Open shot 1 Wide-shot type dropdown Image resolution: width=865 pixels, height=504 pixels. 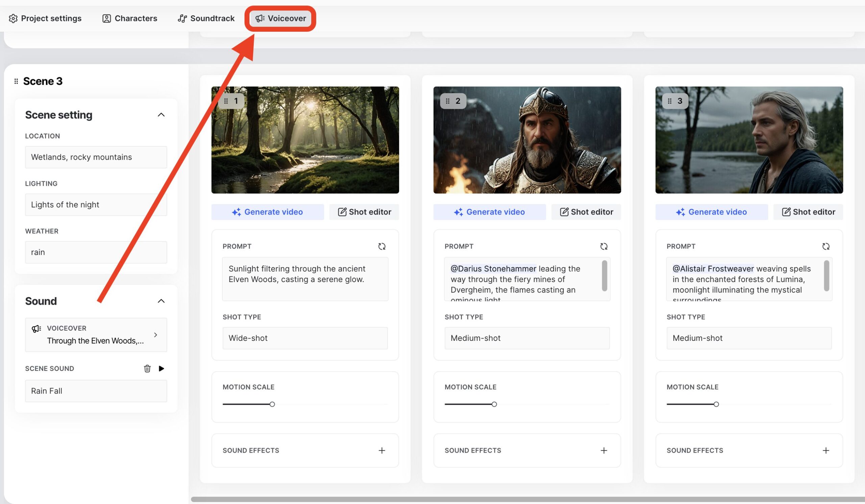click(305, 338)
